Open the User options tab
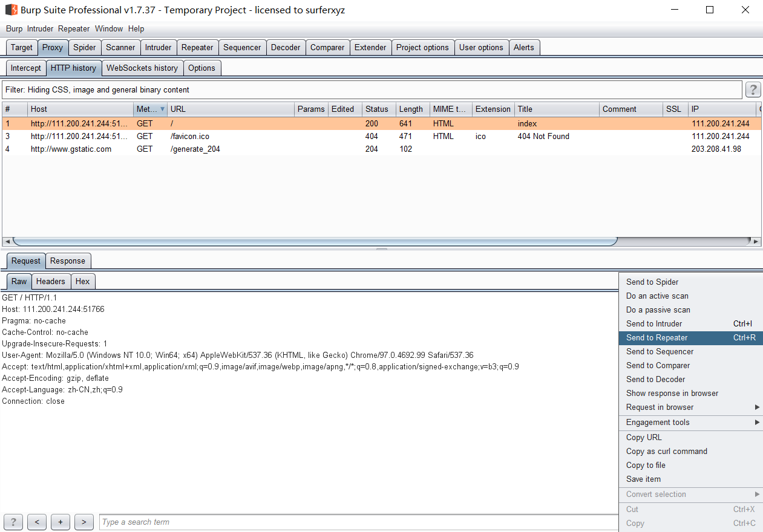763x532 pixels. pyautogui.click(x=481, y=48)
